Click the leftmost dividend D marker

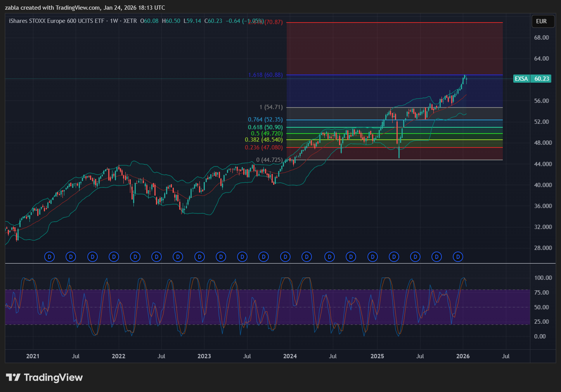click(x=49, y=257)
